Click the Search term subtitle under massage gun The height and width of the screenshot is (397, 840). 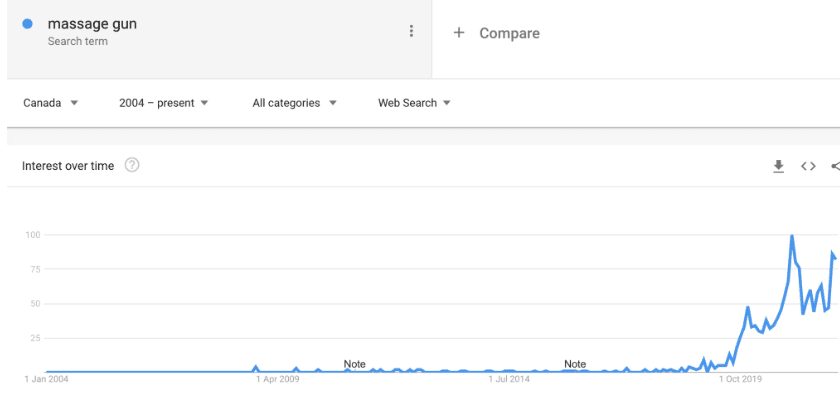(x=78, y=41)
